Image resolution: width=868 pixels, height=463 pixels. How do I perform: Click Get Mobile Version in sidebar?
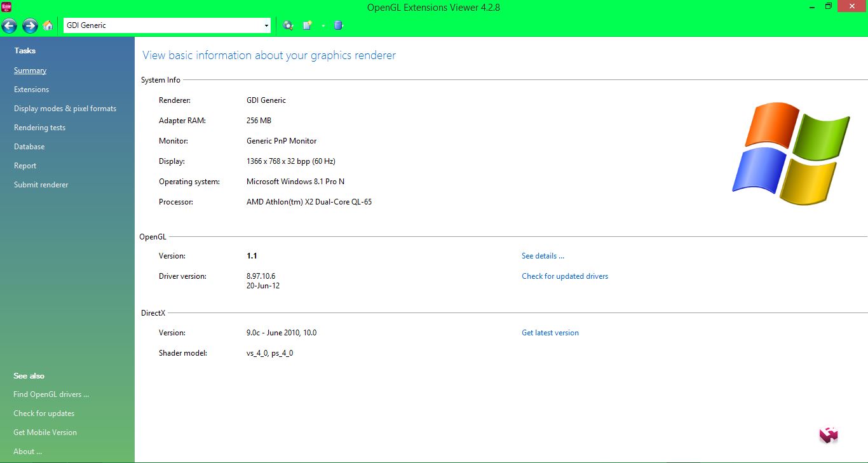45,433
